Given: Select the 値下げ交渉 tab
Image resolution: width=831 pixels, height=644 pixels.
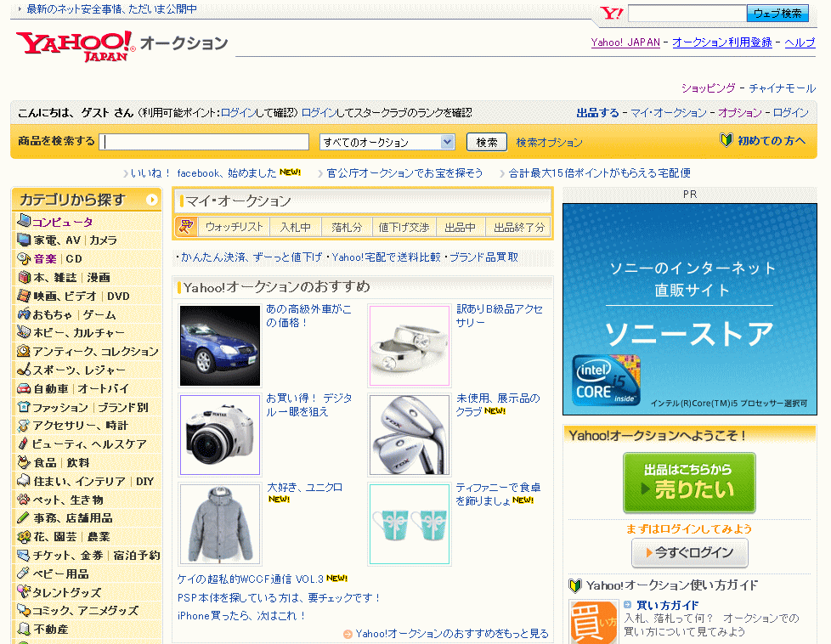Looking at the screenshot, I should tap(404, 227).
